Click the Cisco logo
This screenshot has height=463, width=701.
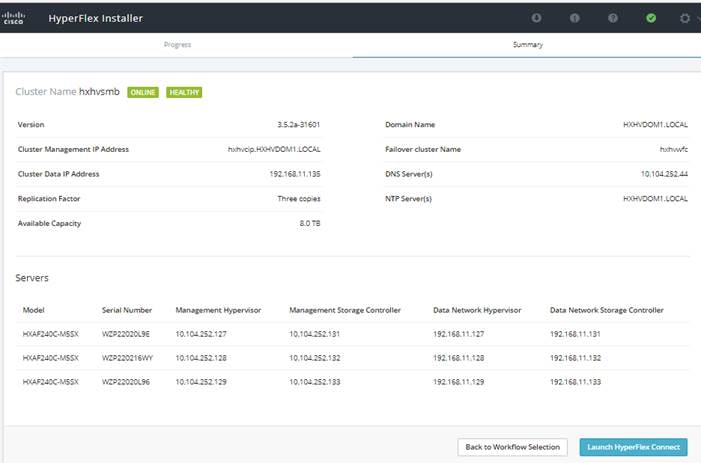coord(13,18)
